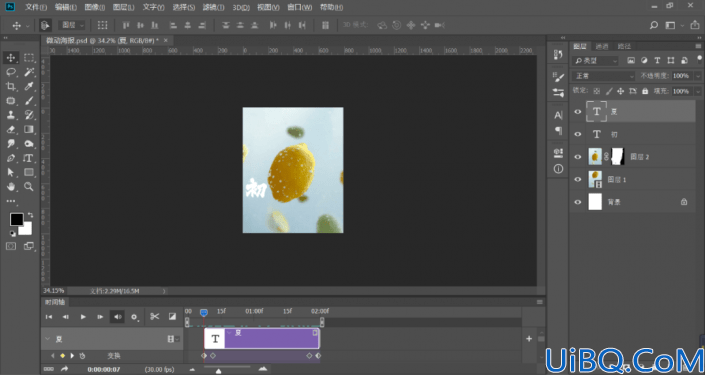The image size is (705, 375).
Task: Select the Lasso tool
Action: (x=11, y=72)
